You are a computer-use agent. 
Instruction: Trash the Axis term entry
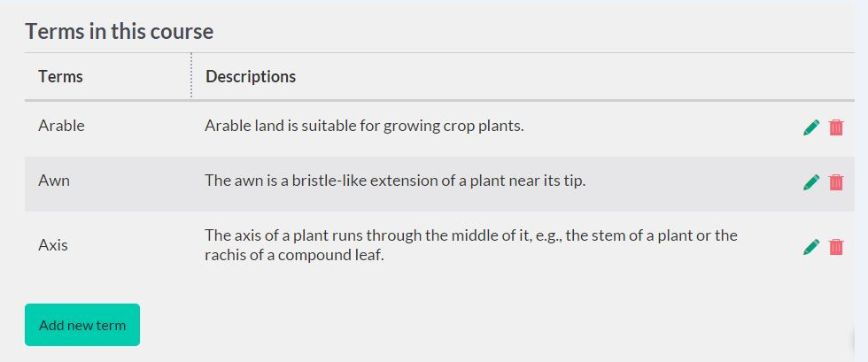pyautogui.click(x=836, y=247)
